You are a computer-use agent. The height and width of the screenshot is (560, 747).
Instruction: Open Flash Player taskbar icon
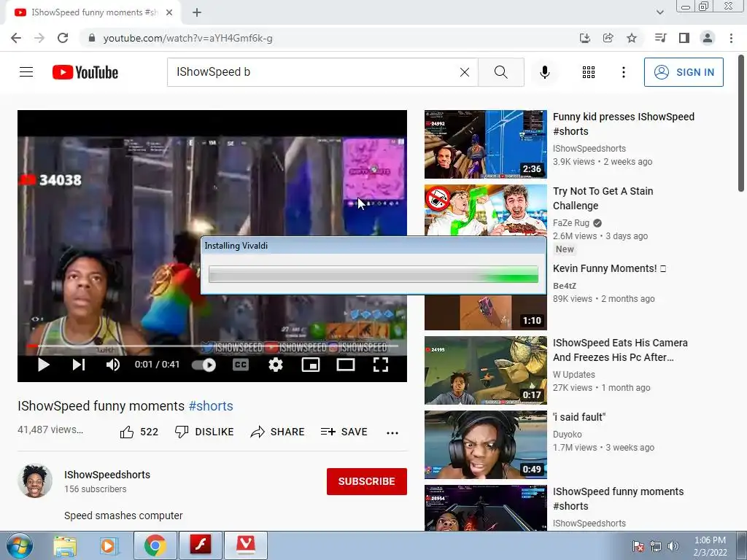point(201,545)
